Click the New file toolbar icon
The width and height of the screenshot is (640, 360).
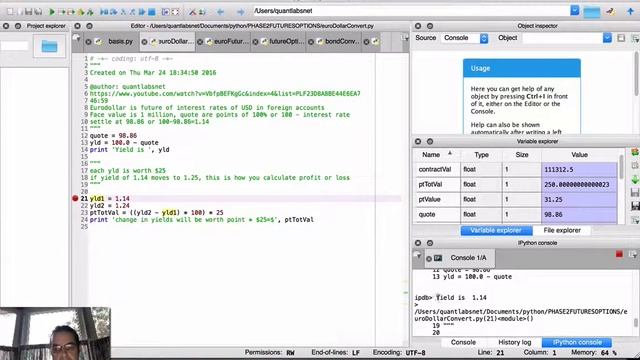point(10,12)
